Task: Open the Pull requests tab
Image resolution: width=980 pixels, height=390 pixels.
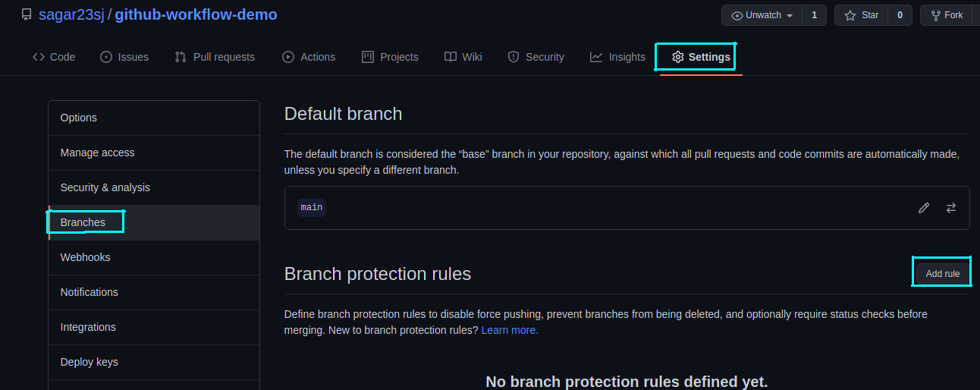Action: 215,57
